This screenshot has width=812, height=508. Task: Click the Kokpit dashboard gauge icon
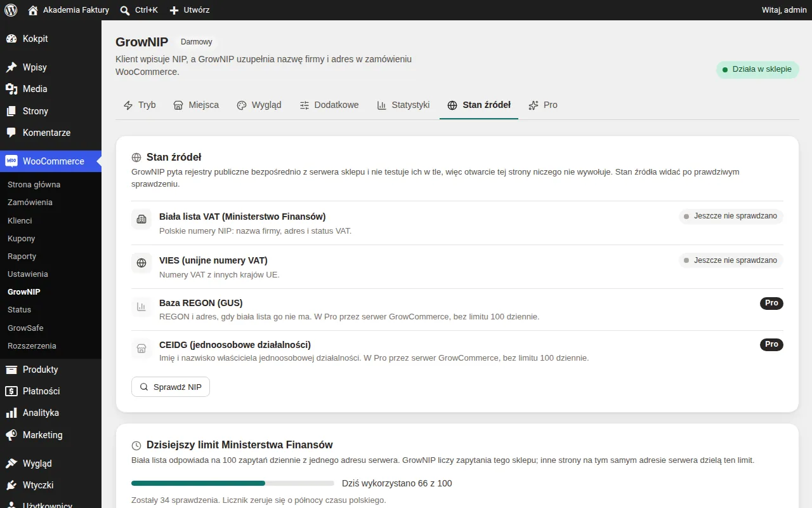pos(11,39)
